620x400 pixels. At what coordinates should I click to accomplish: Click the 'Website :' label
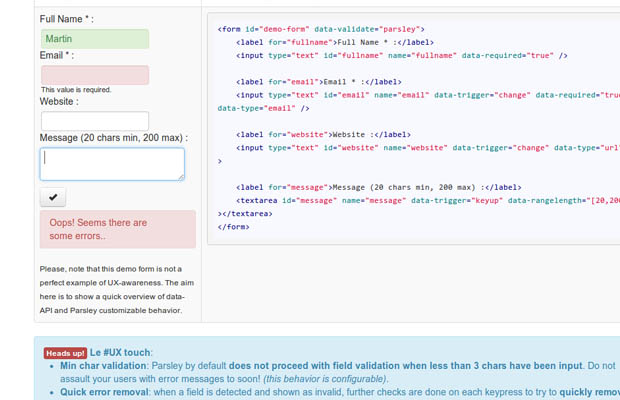tap(59, 102)
